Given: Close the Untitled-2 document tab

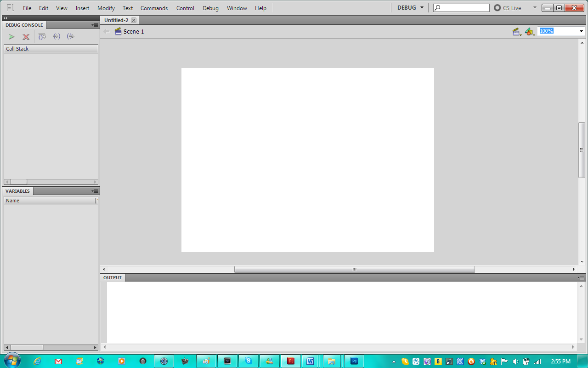Looking at the screenshot, I should coord(134,20).
